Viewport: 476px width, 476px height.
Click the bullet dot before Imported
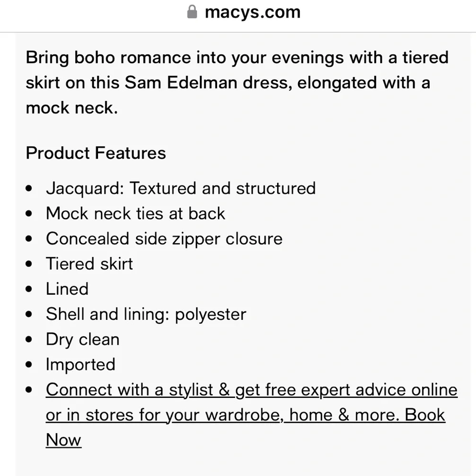pyautogui.click(x=29, y=365)
